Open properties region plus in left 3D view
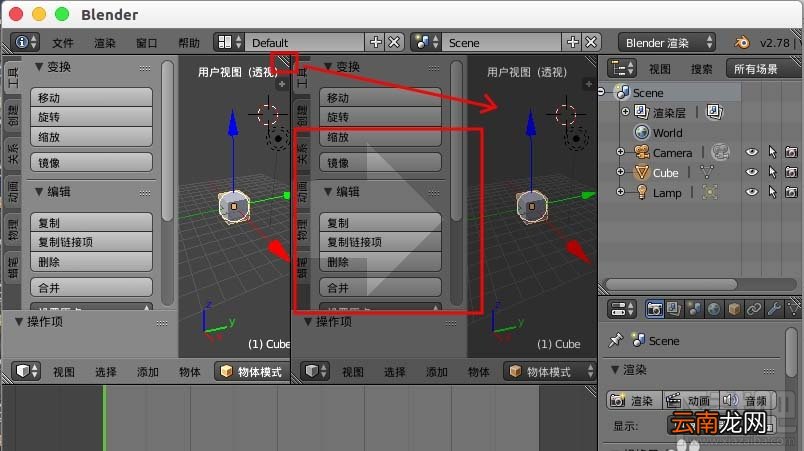This screenshot has height=451, width=804. point(282,84)
